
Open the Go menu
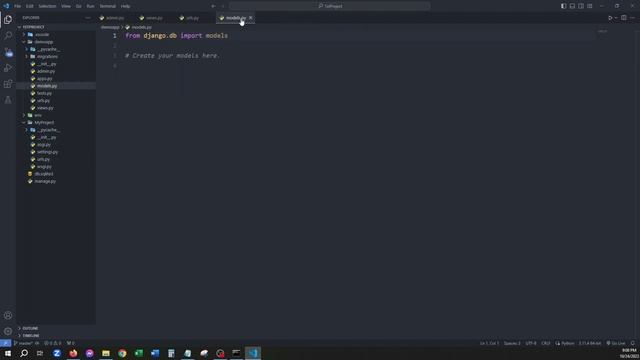[x=78, y=6]
